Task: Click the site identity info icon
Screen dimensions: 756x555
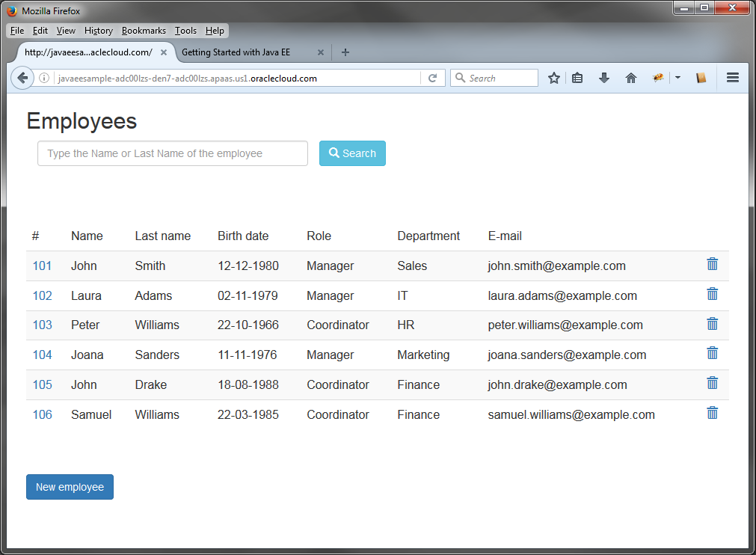Action: click(44, 77)
